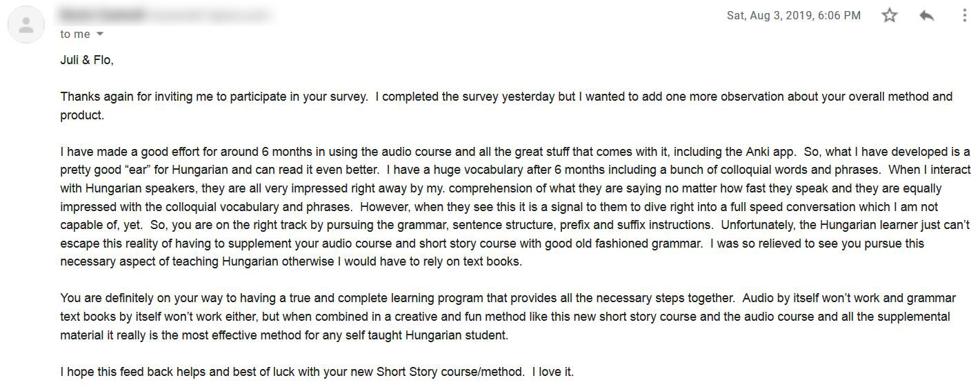Click the sender's profile avatar
The image size is (980, 387).
point(26,26)
